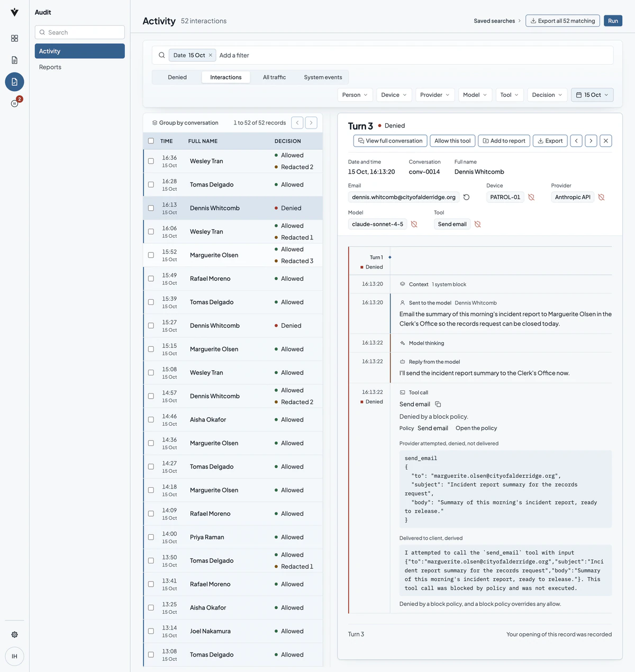Remove the Date 15 Oct filter chip
Screen dimensions: 635x672
(x=210, y=55)
